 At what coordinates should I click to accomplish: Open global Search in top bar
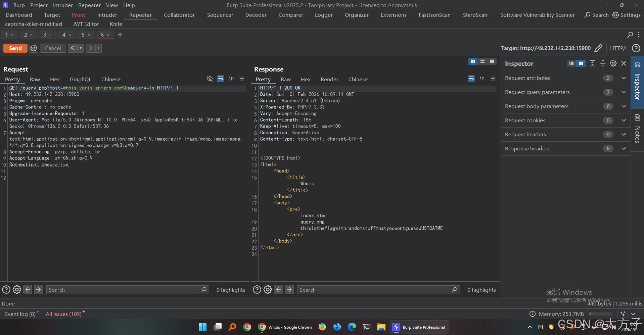click(597, 15)
